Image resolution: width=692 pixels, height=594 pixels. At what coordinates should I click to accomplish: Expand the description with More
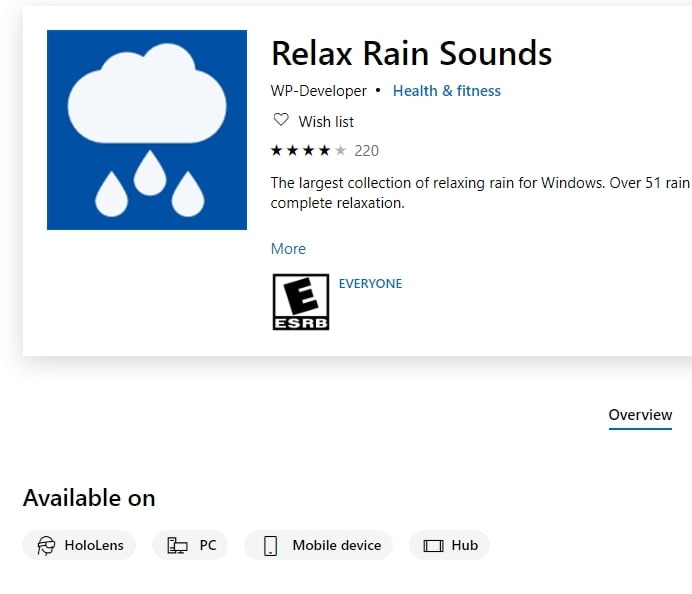click(288, 249)
